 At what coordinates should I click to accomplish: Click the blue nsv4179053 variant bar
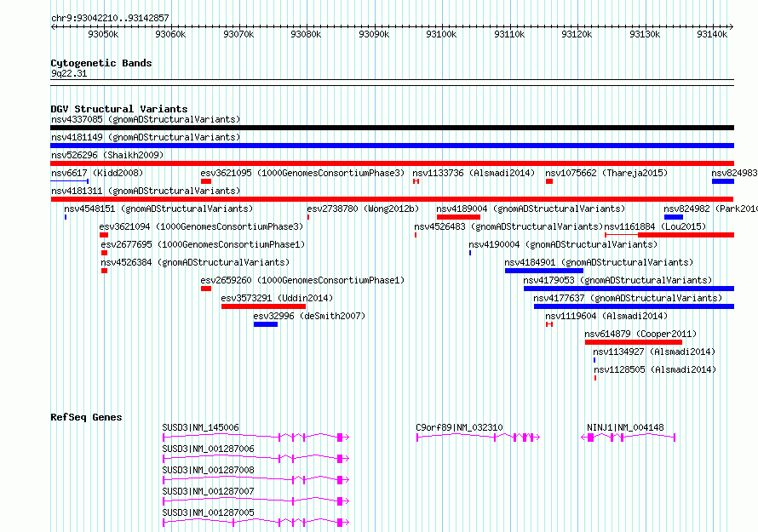629,289
